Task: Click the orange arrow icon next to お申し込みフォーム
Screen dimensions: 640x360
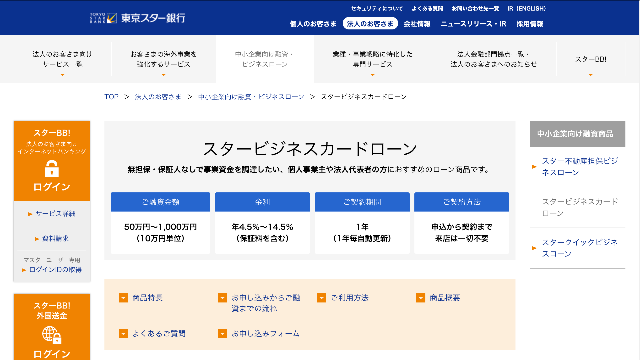Action: click(222, 333)
